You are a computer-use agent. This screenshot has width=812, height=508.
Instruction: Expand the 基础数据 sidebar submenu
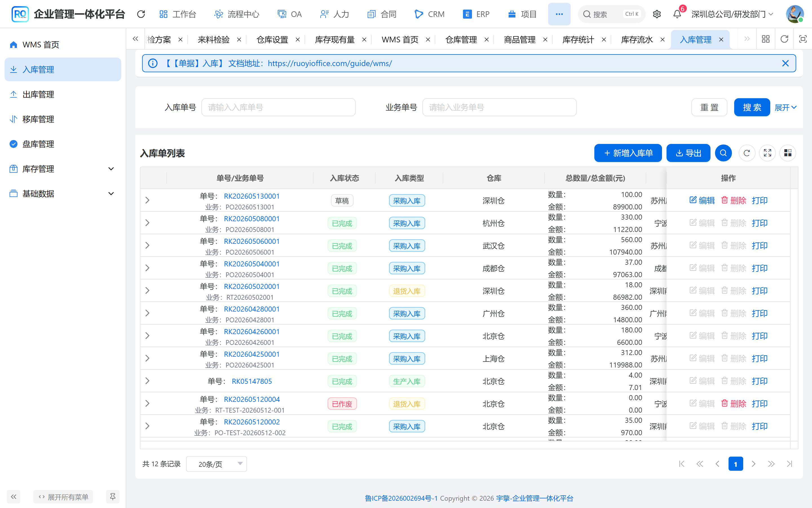coord(63,194)
